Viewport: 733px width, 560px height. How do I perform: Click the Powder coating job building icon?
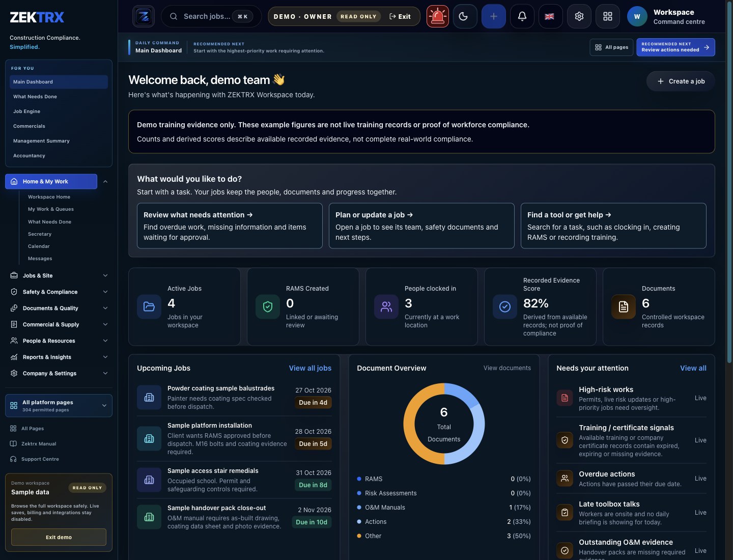[149, 397]
